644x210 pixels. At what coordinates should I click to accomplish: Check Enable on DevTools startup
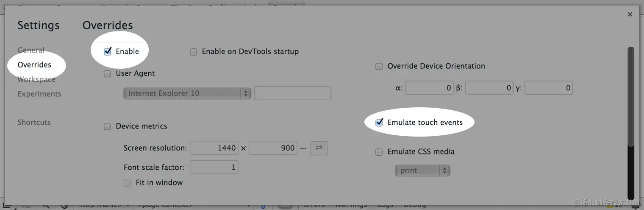coord(194,52)
